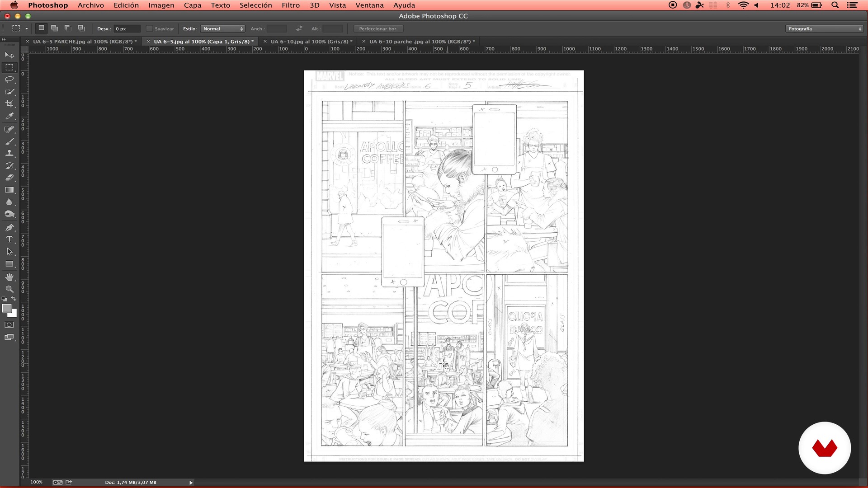Select the Lasso tool
Screen dimensions: 868x488
click(x=9, y=80)
